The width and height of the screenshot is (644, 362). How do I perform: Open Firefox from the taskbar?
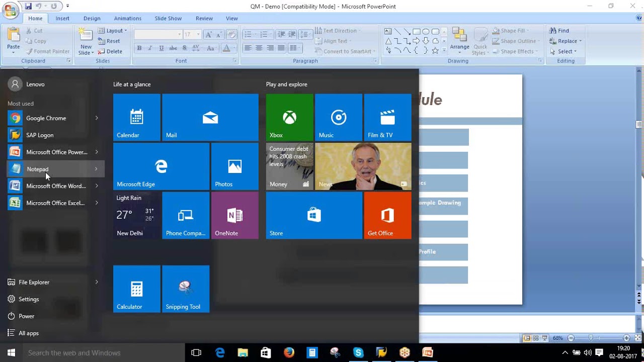[x=289, y=353]
